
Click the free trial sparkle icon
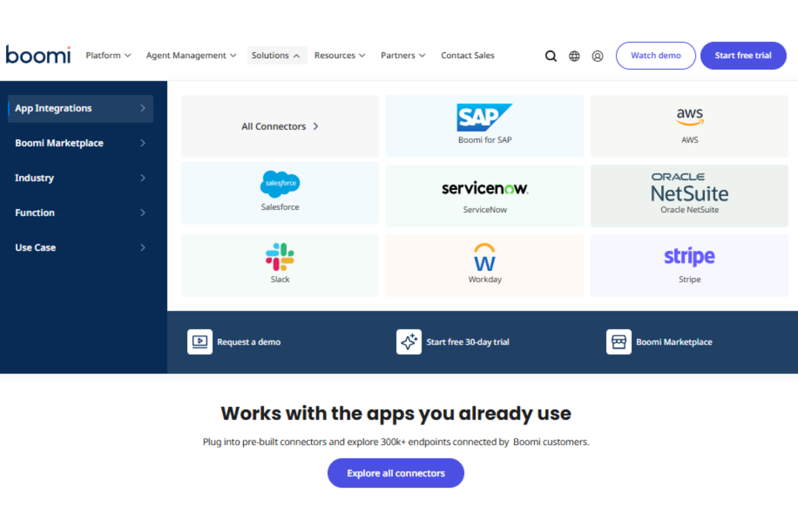[409, 342]
